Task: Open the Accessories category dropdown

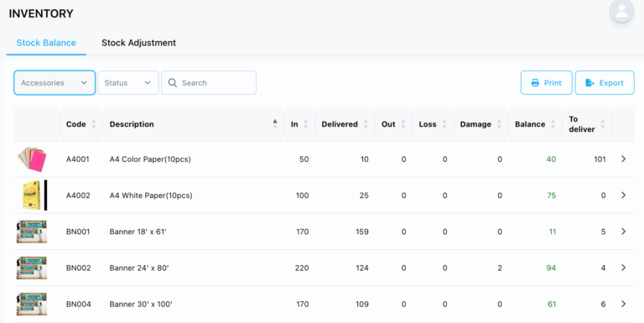Action: coord(55,82)
